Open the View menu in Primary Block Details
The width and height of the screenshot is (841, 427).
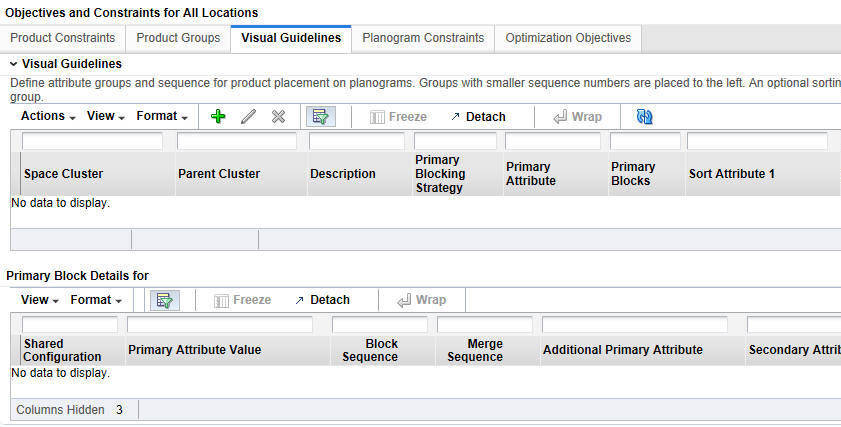pos(40,300)
